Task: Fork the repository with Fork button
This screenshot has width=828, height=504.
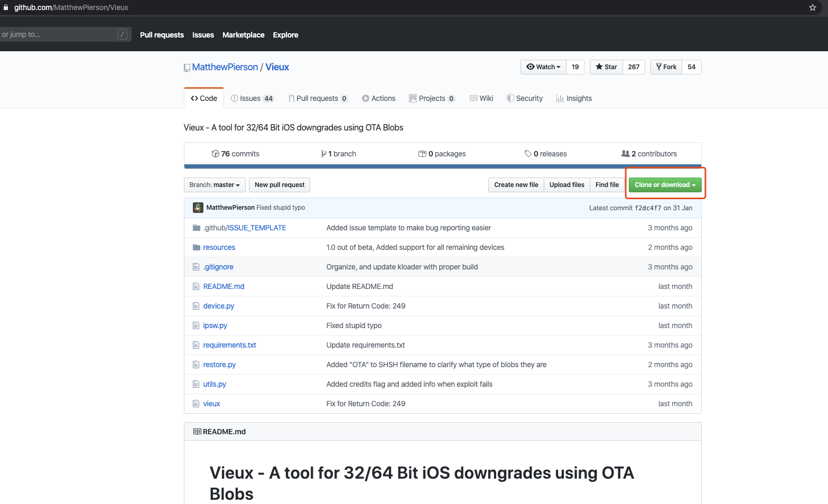Action: click(666, 67)
